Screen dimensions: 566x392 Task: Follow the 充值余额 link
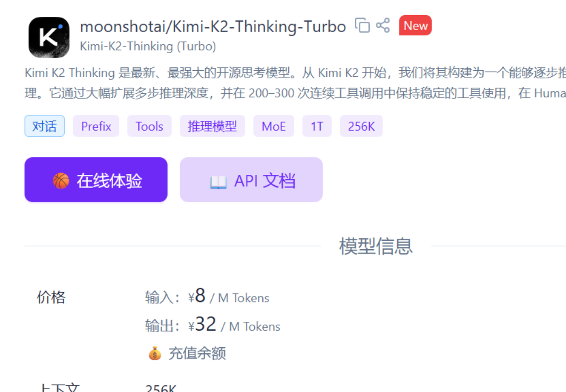tap(197, 353)
